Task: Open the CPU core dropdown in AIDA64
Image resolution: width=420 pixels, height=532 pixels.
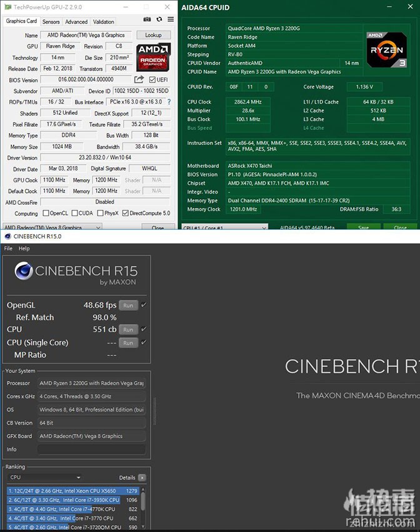Action: (x=224, y=227)
